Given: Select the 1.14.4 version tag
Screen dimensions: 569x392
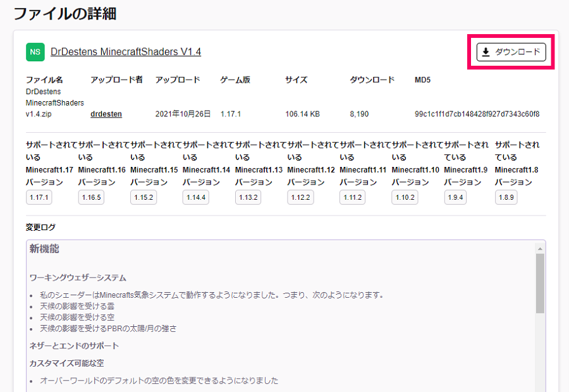Looking at the screenshot, I should [x=195, y=197].
